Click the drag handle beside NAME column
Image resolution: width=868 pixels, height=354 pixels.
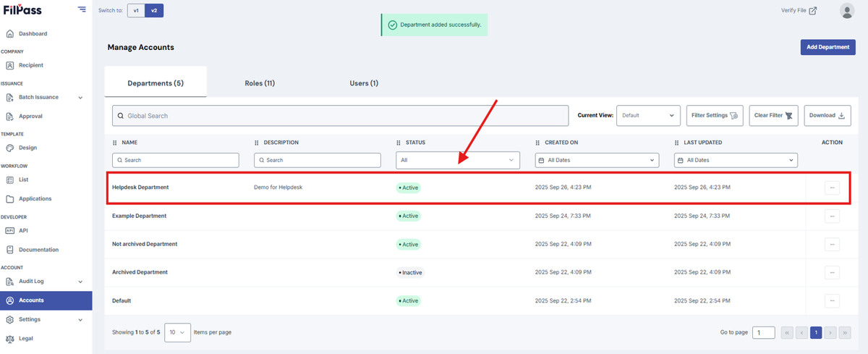click(115, 143)
